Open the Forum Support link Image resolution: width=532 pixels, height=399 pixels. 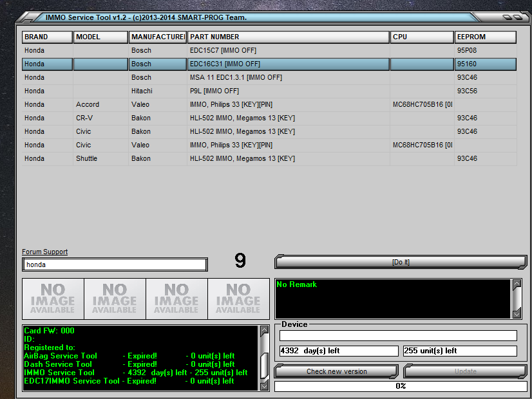click(44, 252)
